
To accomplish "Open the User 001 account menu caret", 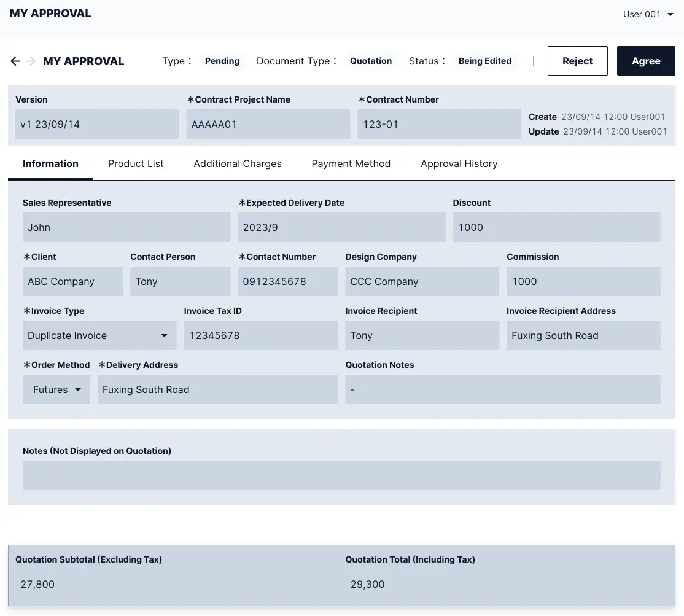I will 670,14.
